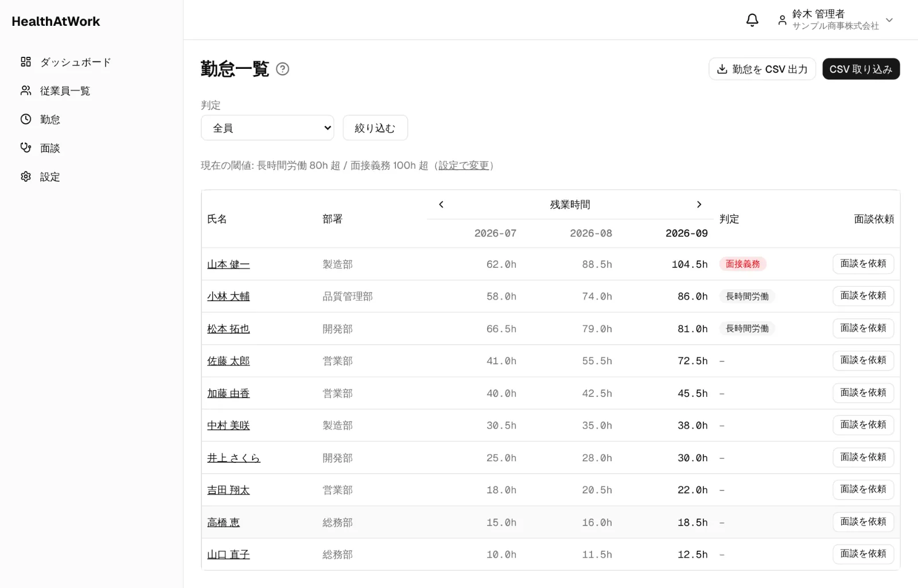This screenshot has width=918, height=588.
Task: Click the user avatar icon for 鈴木 管理者
Action: pos(782,20)
